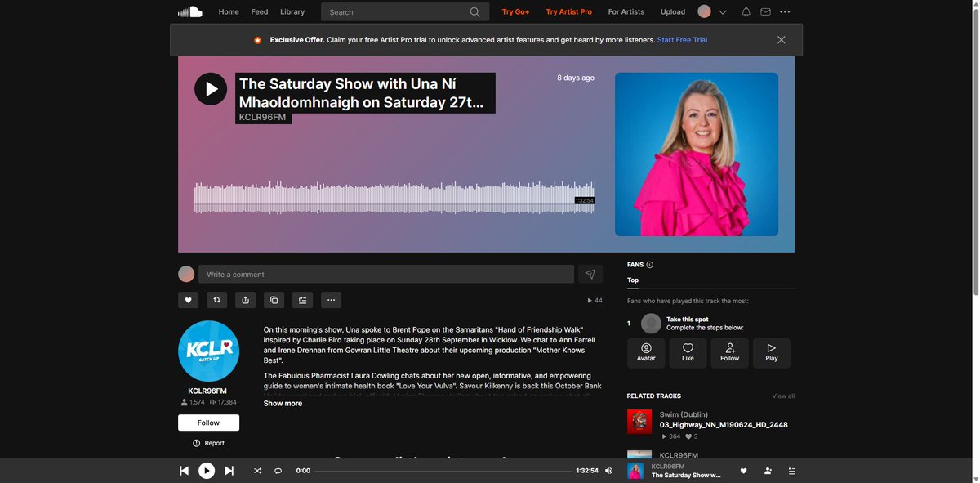Select the Avatar step button

pyautogui.click(x=646, y=353)
